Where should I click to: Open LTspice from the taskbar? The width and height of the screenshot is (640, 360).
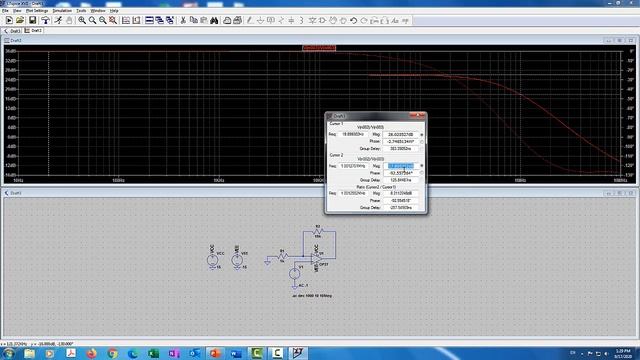pos(298,353)
